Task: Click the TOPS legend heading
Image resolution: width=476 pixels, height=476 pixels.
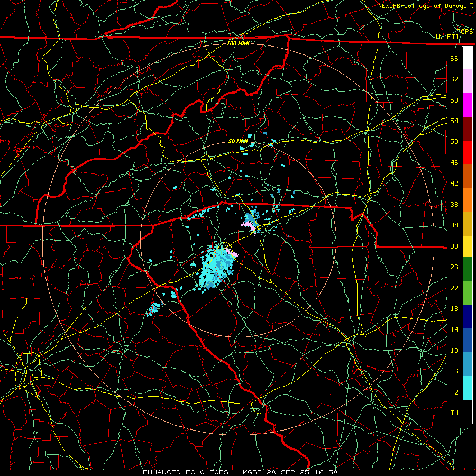Action: [465, 31]
